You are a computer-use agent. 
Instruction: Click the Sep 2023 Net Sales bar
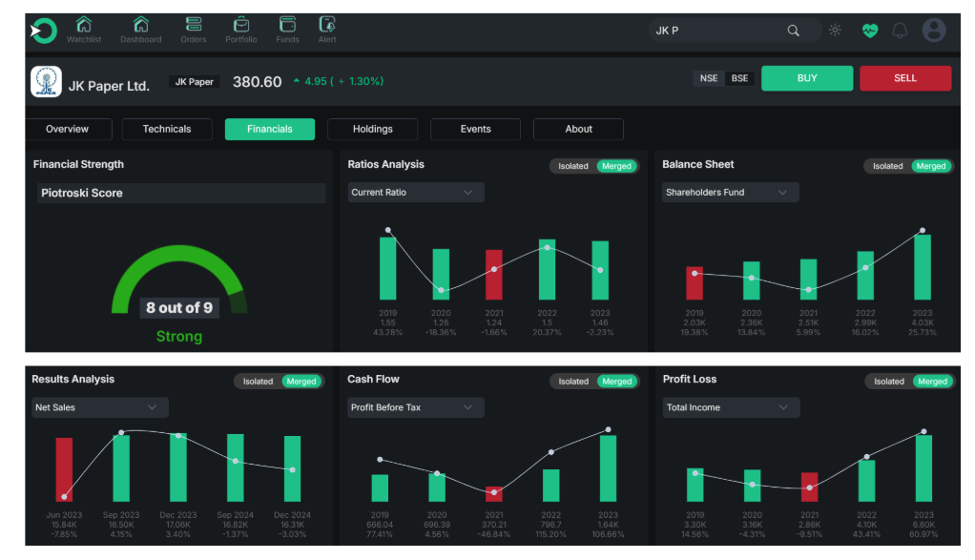click(121, 468)
